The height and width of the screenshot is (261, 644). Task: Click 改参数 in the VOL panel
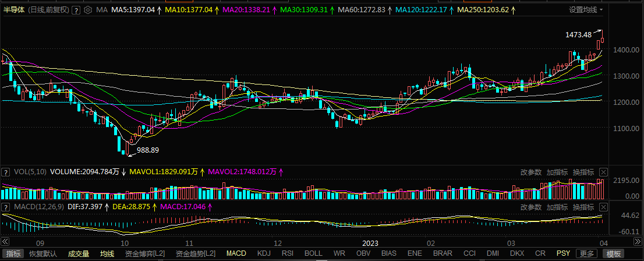[x=530, y=172]
